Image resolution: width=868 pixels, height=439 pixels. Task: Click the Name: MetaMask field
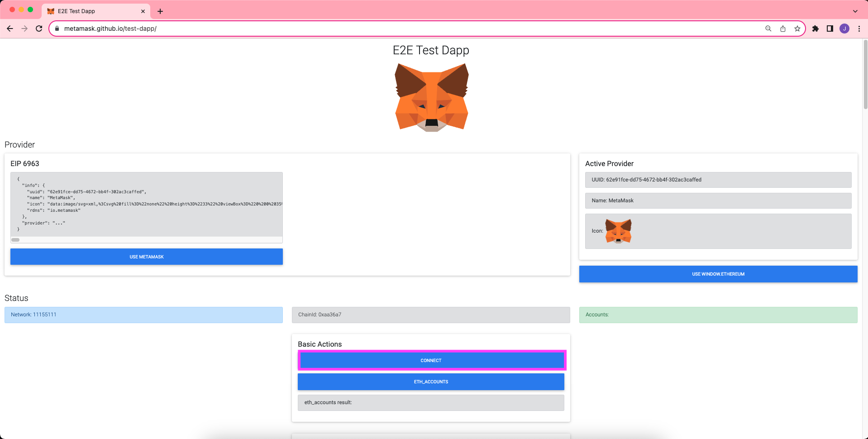718,200
